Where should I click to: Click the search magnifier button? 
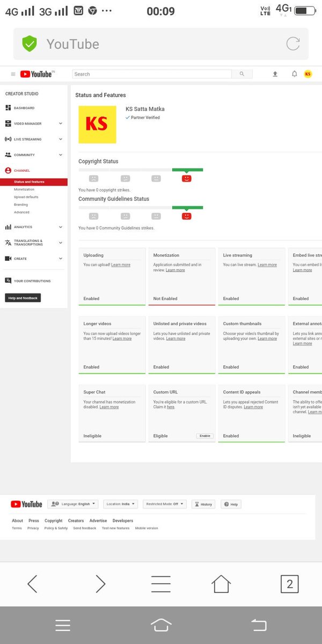(x=241, y=74)
